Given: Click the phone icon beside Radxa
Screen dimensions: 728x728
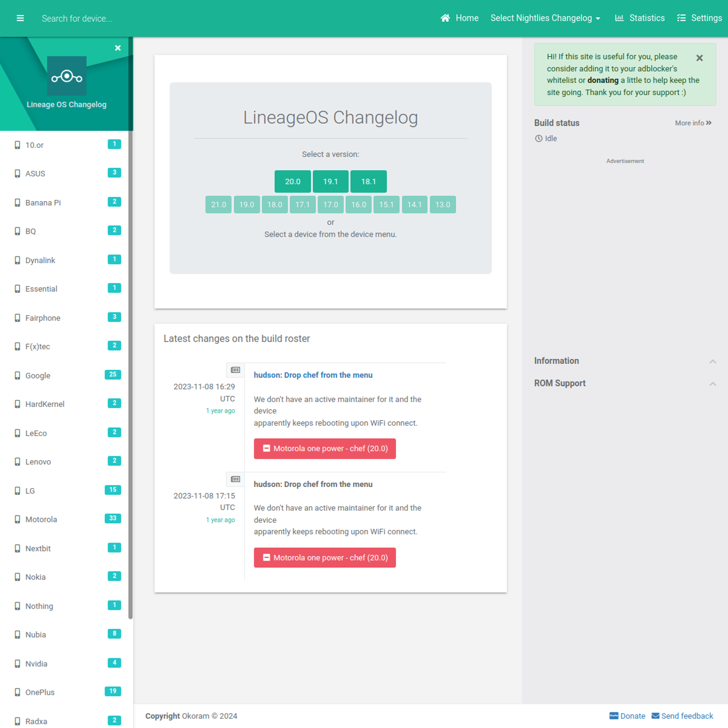Looking at the screenshot, I should (17, 721).
